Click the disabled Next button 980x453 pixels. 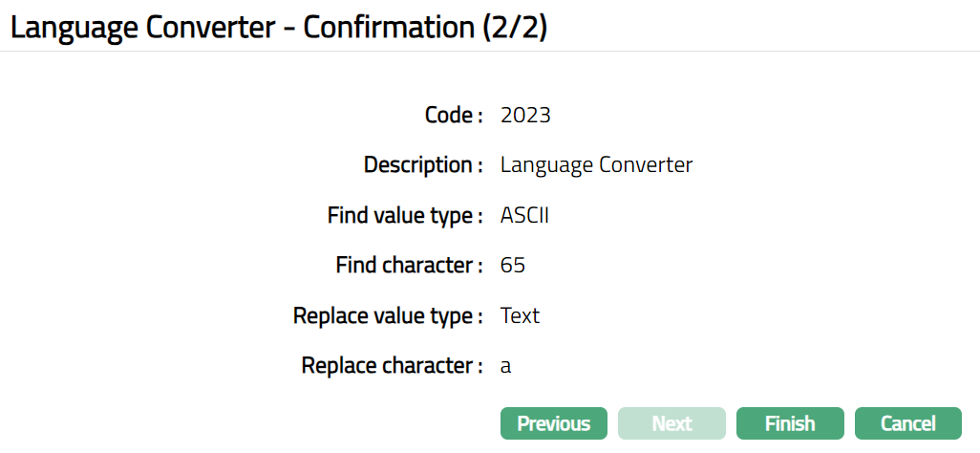coord(671,423)
